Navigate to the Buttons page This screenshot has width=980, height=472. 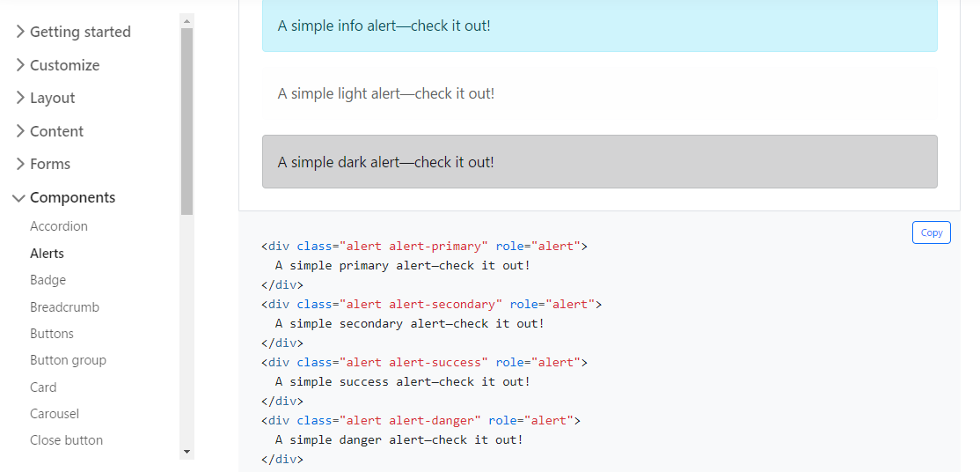[52, 334]
